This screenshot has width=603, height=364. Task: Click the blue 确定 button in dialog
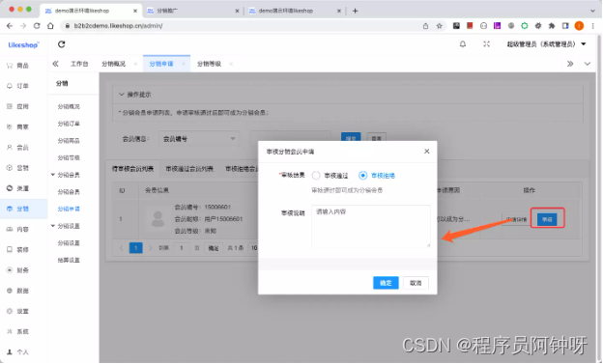[386, 283]
